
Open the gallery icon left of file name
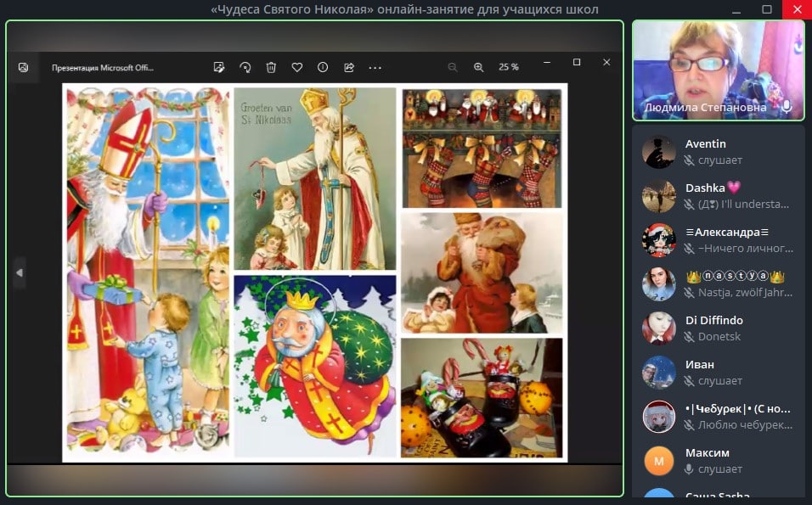23,67
